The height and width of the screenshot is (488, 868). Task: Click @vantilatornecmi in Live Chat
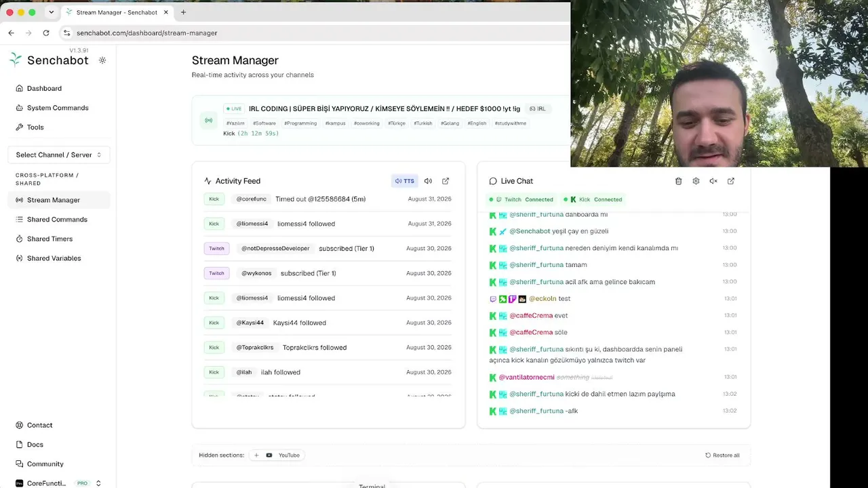point(526,377)
